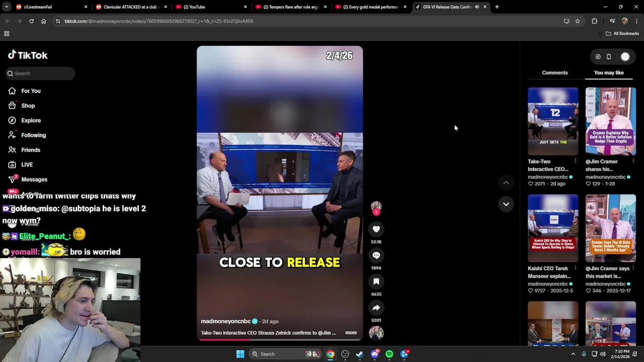The image size is (644, 362).
Task: Open the All Bookmarks folder
Action: point(622,34)
